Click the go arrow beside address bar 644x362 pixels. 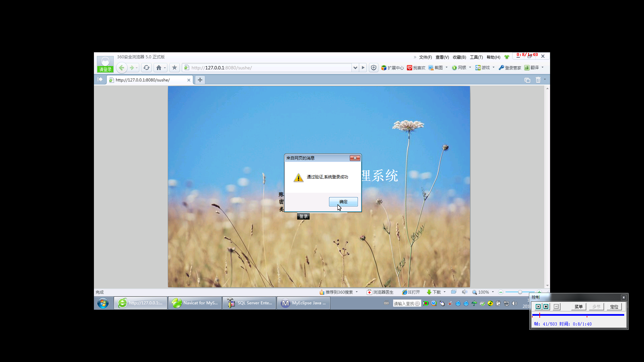point(363,68)
